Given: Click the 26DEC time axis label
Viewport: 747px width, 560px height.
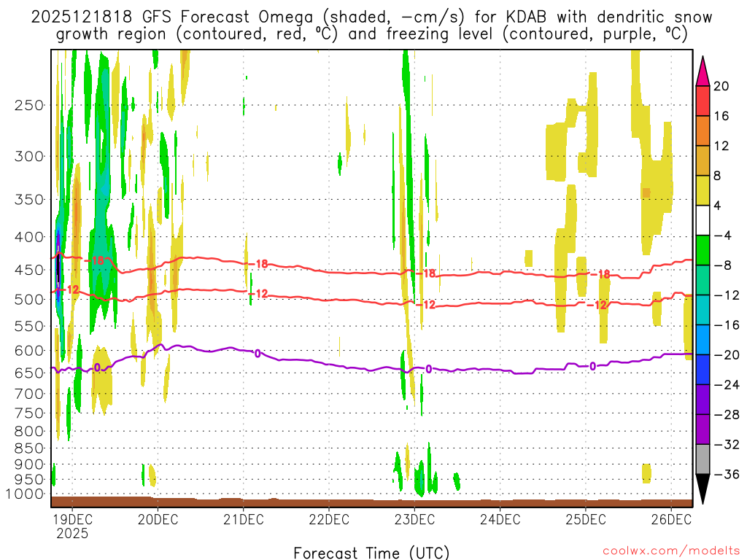Looking at the screenshot, I should (x=671, y=519).
